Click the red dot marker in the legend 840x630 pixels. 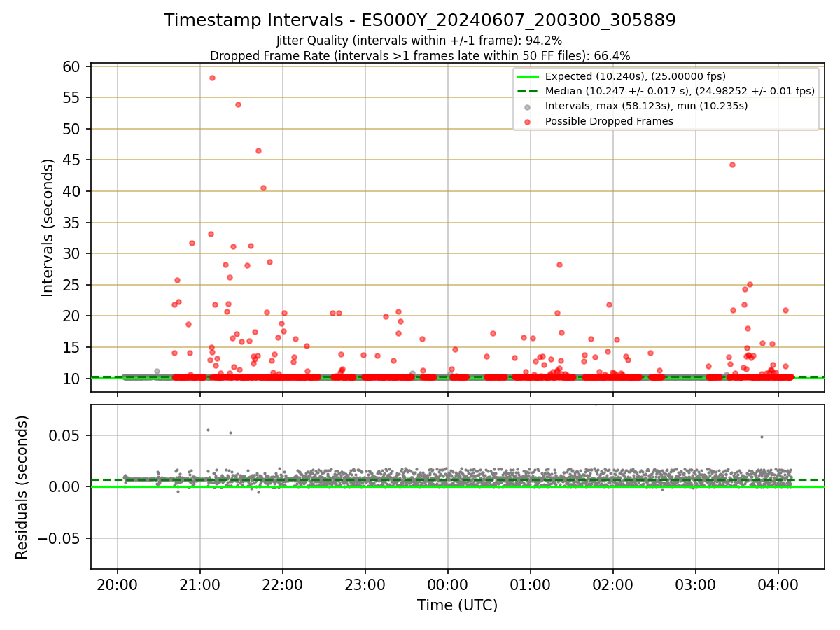pyautogui.click(x=528, y=122)
